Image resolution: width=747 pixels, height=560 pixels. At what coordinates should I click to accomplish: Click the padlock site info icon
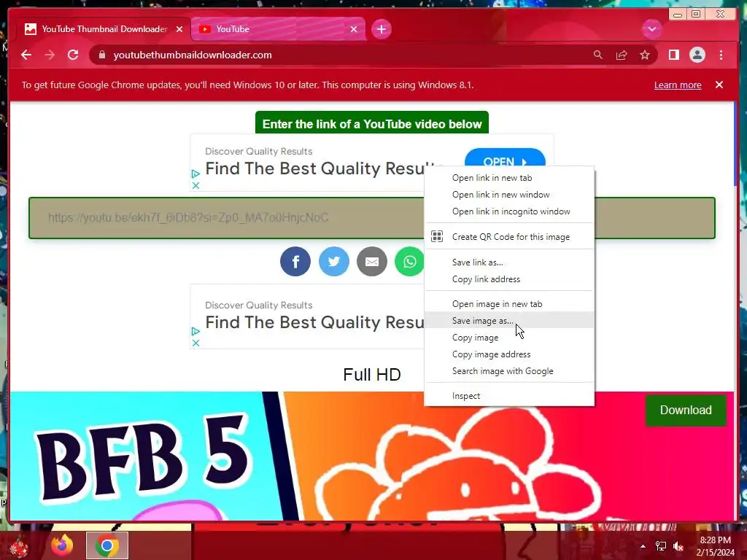pos(101,55)
